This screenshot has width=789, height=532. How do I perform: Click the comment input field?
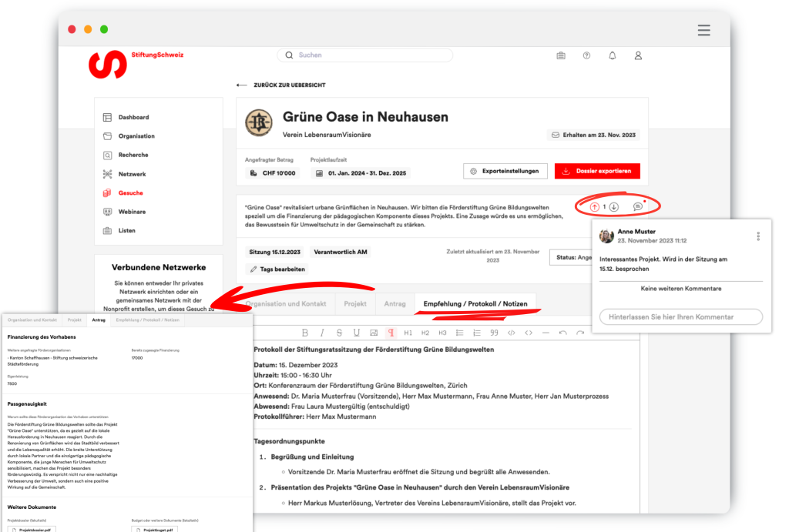coord(680,316)
